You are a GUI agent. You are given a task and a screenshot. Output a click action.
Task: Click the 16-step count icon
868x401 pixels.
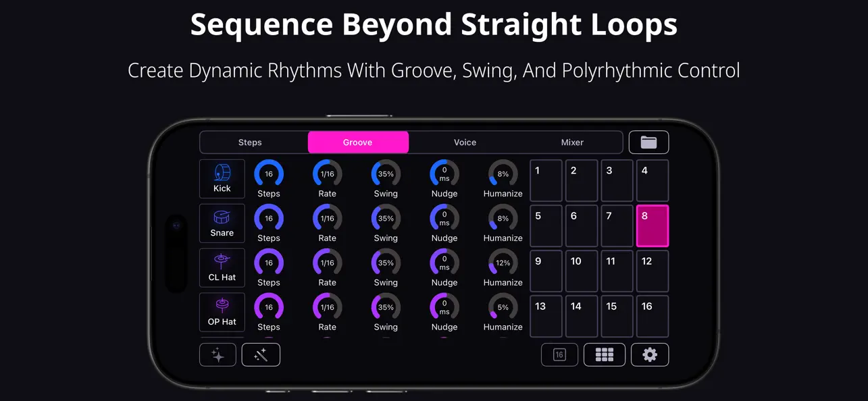coord(559,354)
